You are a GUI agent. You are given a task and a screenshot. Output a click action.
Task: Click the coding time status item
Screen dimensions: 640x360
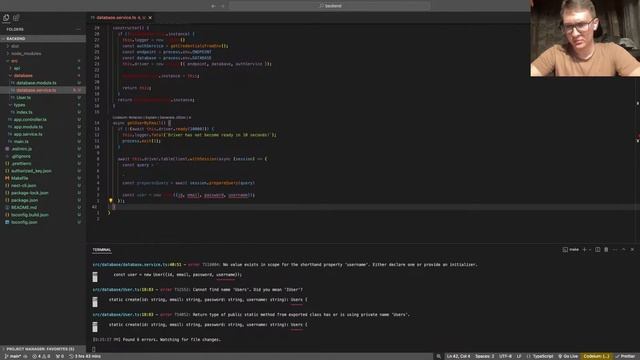coord(85,356)
